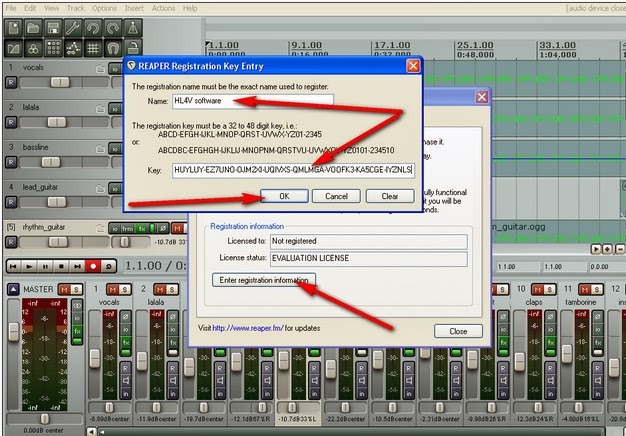This screenshot has height=436, width=626.
Task: Mute the MASTER track in the mixer
Action: click(64, 289)
